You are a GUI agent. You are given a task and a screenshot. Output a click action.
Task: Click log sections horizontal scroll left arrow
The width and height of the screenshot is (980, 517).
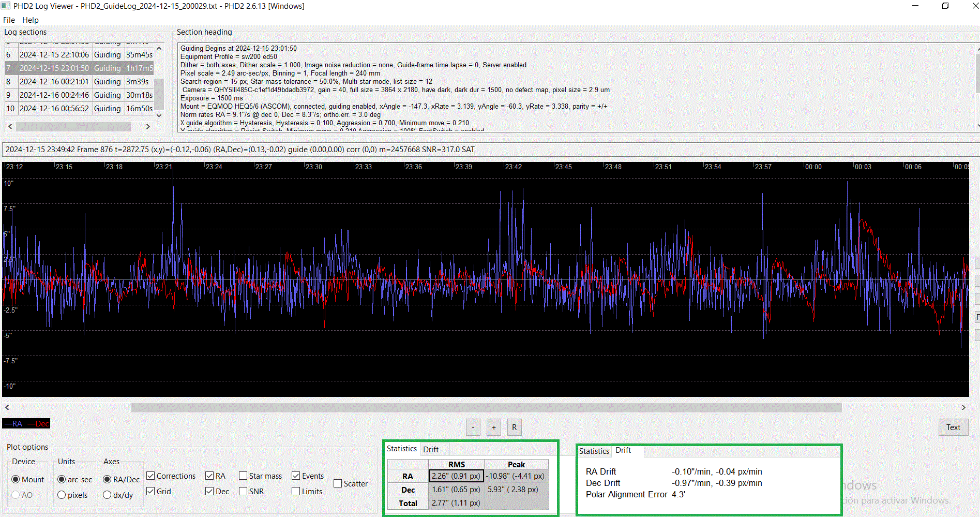(10, 126)
